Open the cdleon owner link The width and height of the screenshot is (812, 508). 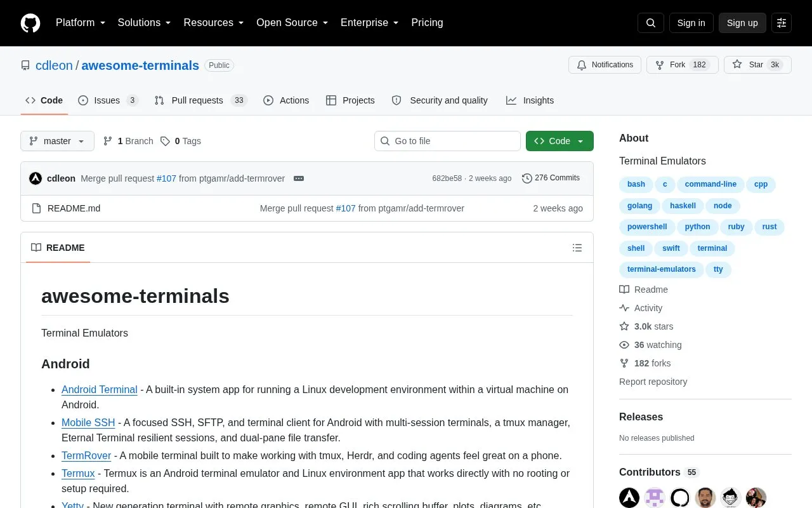coord(54,65)
